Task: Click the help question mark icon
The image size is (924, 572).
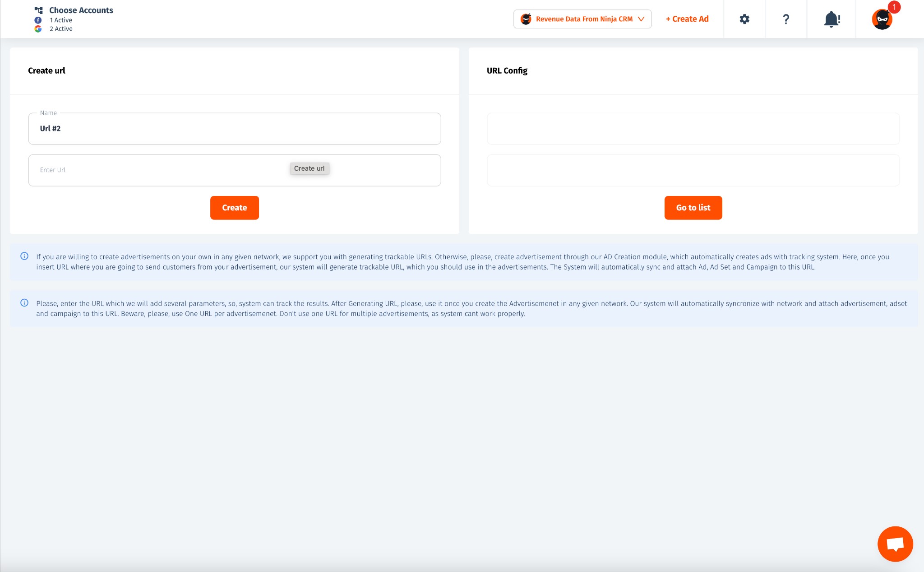Action: pos(786,19)
